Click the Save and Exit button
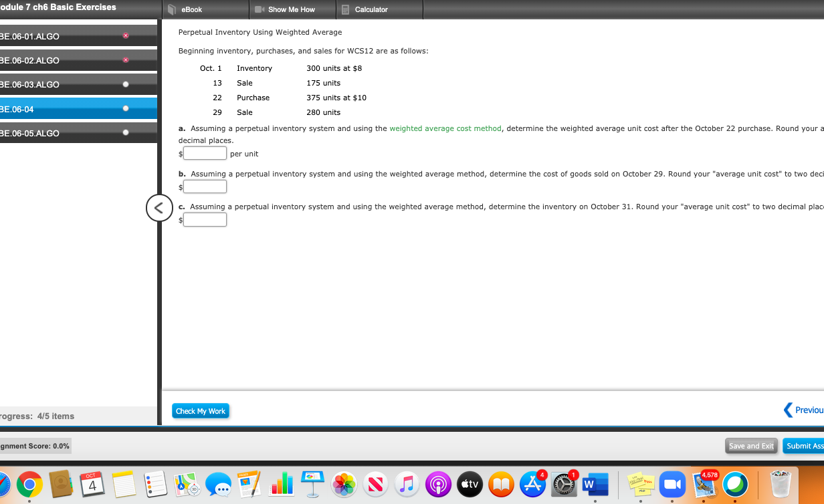 coord(750,446)
